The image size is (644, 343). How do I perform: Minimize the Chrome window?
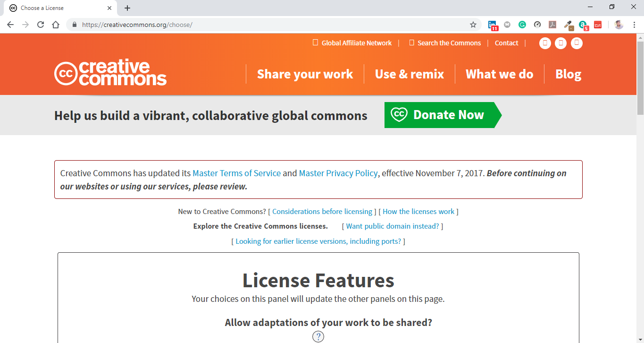pos(590,7)
